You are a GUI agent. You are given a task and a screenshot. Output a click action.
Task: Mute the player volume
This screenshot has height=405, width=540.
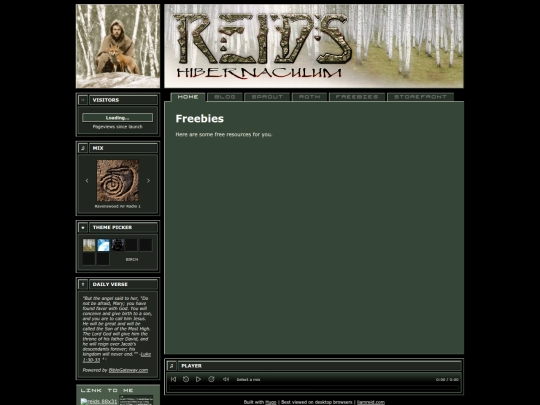coord(226,379)
